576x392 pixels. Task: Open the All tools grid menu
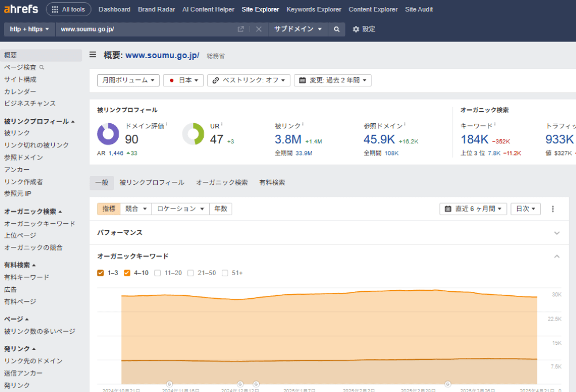click(69, 10)
